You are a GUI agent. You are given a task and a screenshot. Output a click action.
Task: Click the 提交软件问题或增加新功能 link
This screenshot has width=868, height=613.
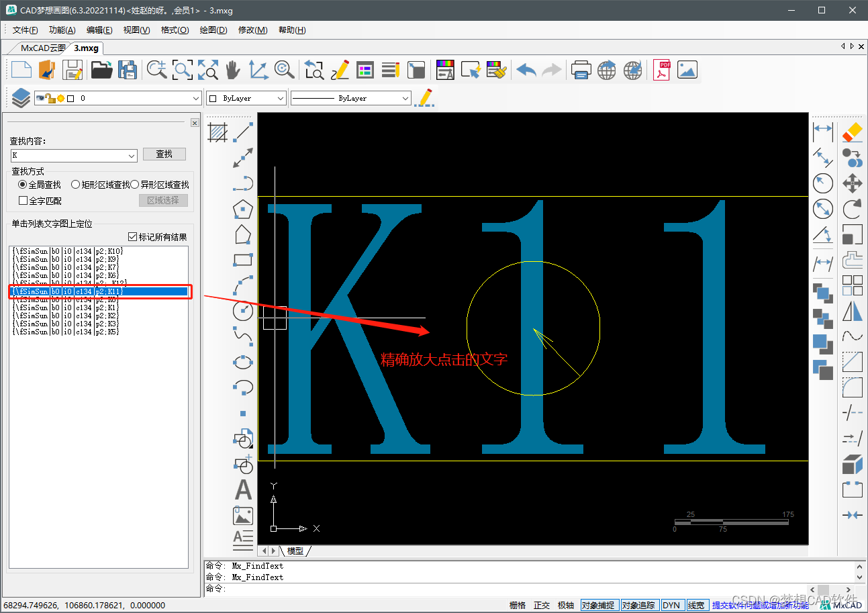point(761,605)
